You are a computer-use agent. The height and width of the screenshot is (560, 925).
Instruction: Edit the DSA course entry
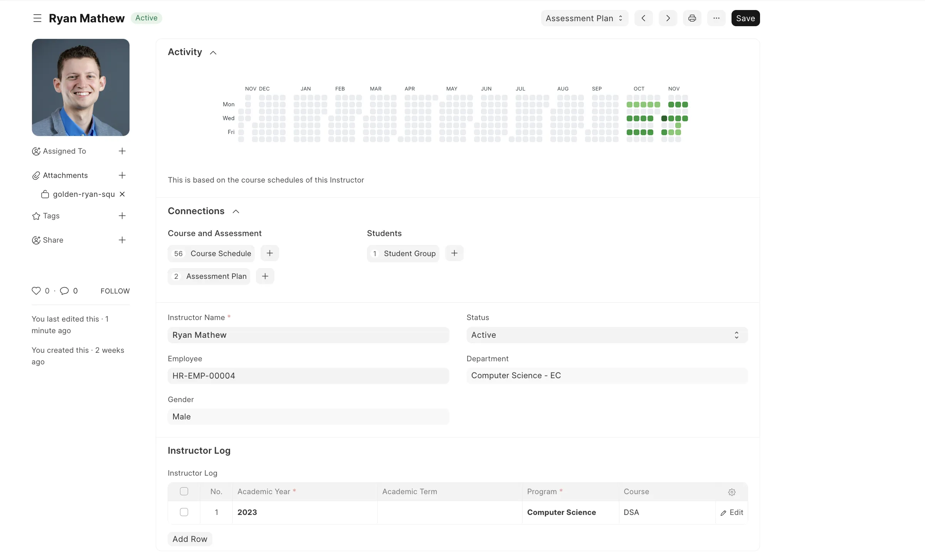click(x=732, y=512)
